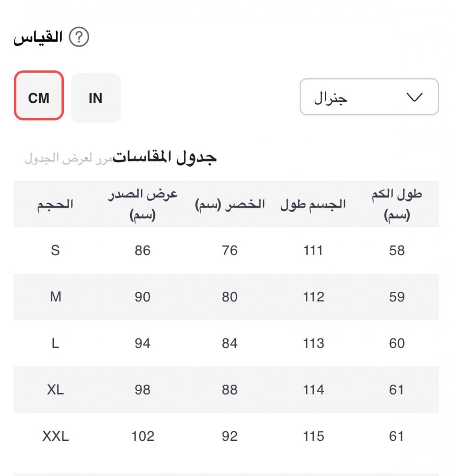
Task: Click the الجسم طول column header
Action: point(313,205)
